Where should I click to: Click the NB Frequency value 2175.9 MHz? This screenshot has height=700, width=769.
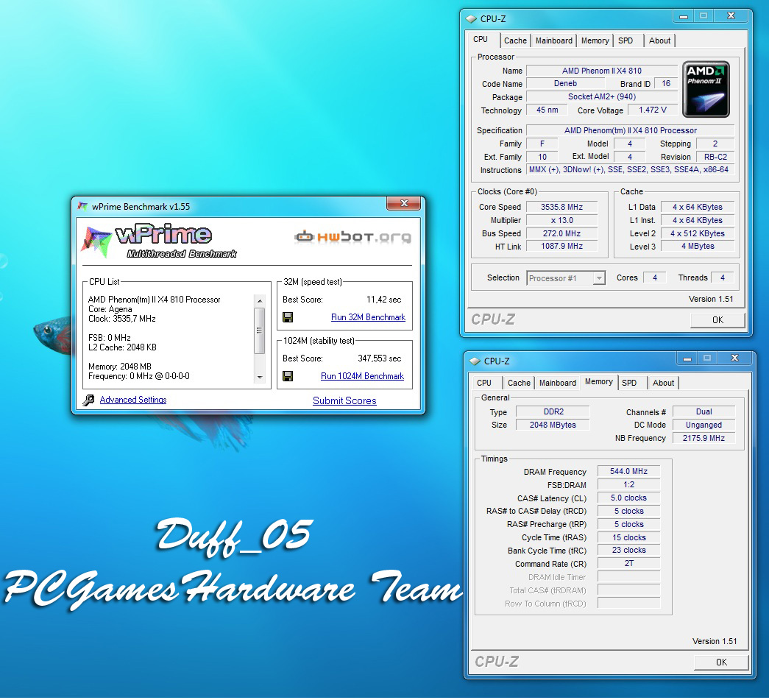[x=704, y=438]
